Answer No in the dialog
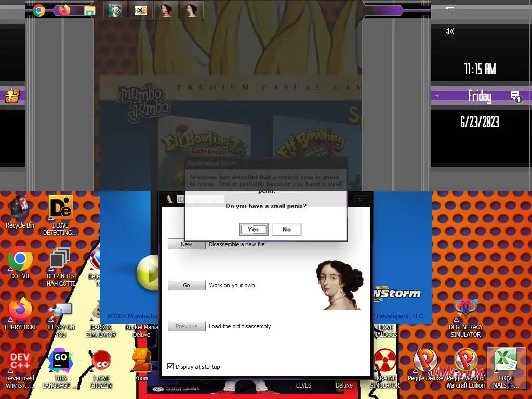 pyautogui.click(x=287, y=229)
